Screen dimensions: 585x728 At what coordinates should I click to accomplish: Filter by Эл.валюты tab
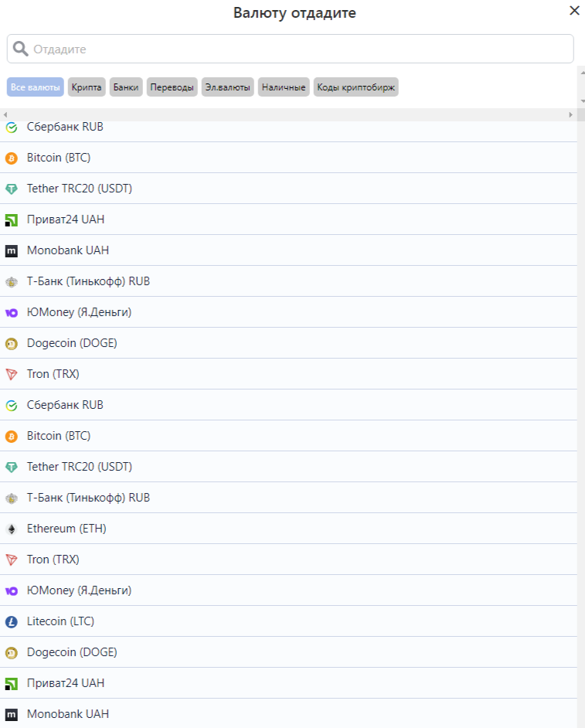[227, 87]
